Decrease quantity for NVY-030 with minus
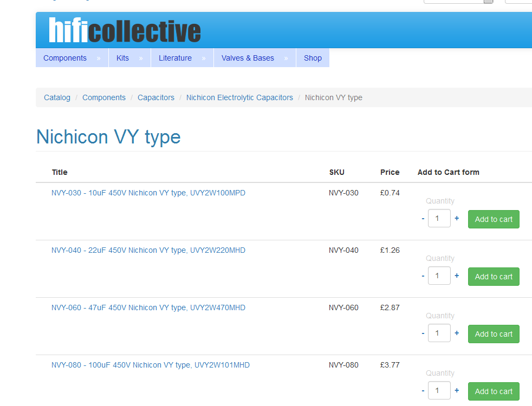 point(423,219)
